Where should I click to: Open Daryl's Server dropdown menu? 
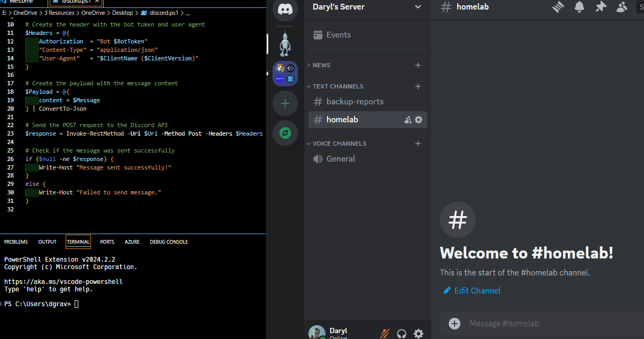[x=367, y=7]
